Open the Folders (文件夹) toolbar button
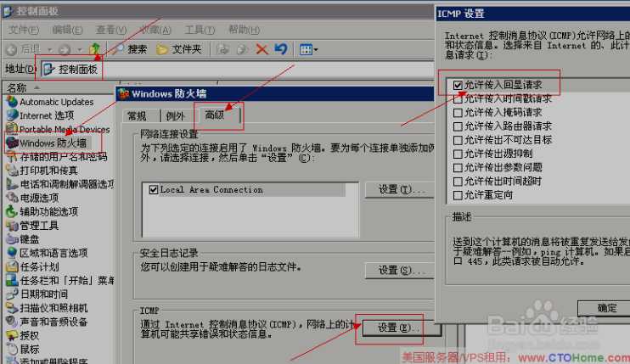The height and width of the screenshot is (364, 630). click(x=179, y=49)
